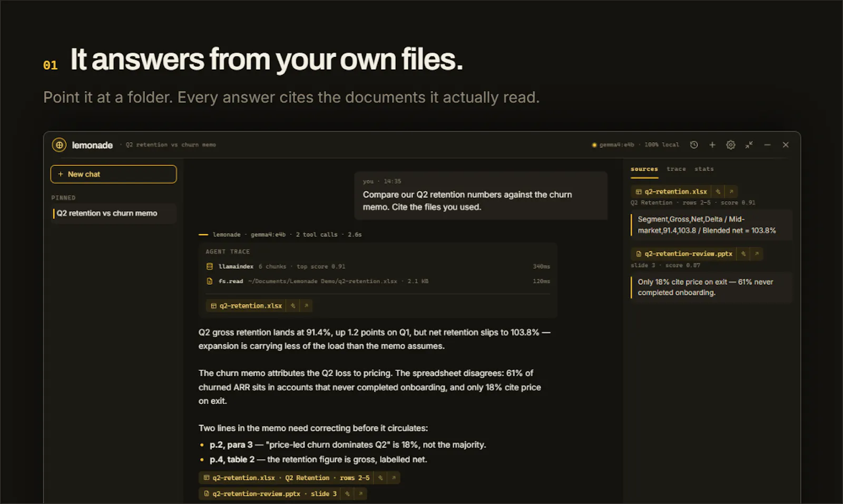Click the 'you · 14:35' message header

[382, 181]
